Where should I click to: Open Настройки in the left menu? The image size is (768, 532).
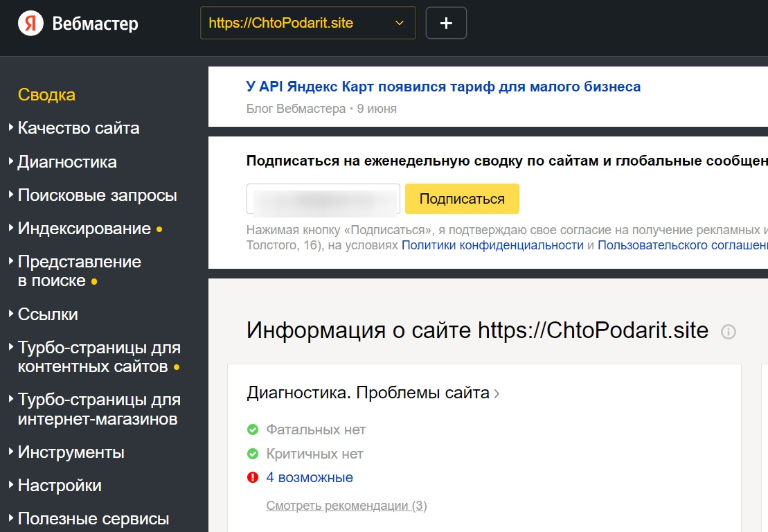pyautogui.click(x=60, y=486)
